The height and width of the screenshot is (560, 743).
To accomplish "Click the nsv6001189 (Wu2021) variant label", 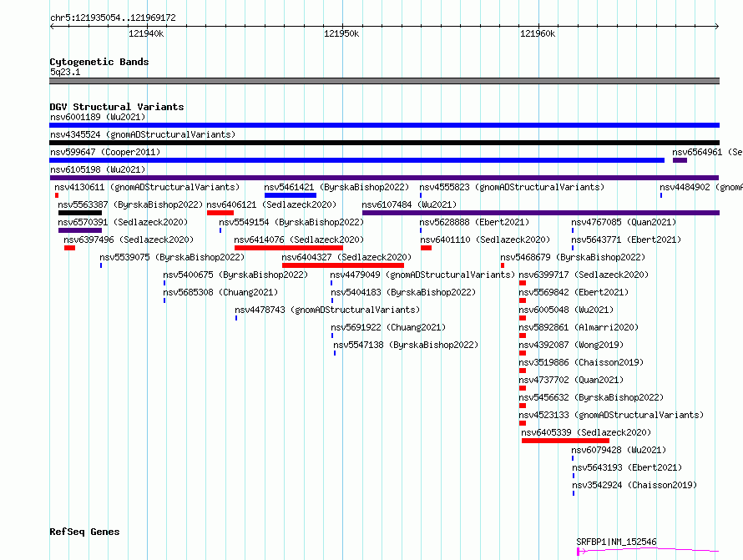I will click(x=98, y=117).
